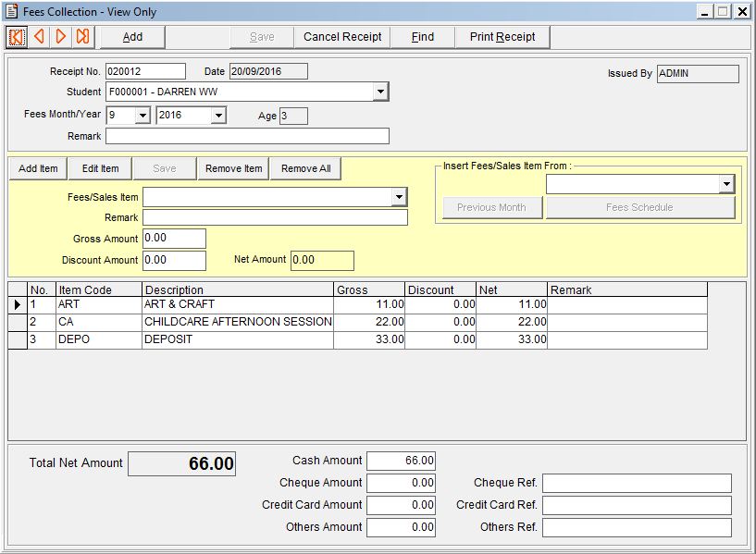This screenshot has height=554, width=756.
Task: Click the 22.00 net value cell
Action: pyautogui.click(x=512, y=322)
